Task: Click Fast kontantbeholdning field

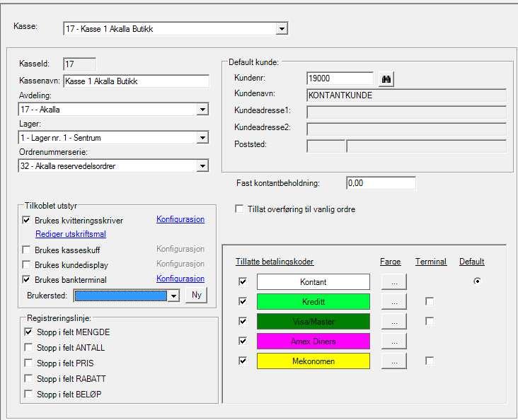Action: click(x=381, y=183)
